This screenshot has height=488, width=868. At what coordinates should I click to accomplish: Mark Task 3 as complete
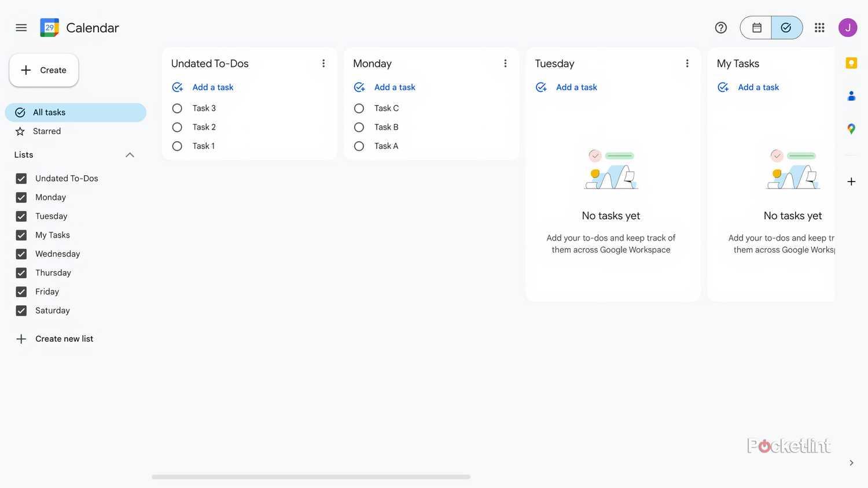pos(177,108)
